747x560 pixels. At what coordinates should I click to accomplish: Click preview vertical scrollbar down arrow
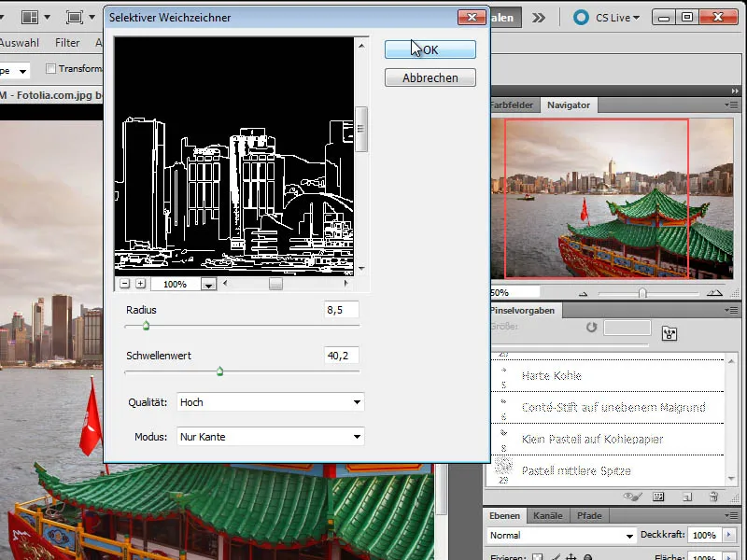coord(361,269)
